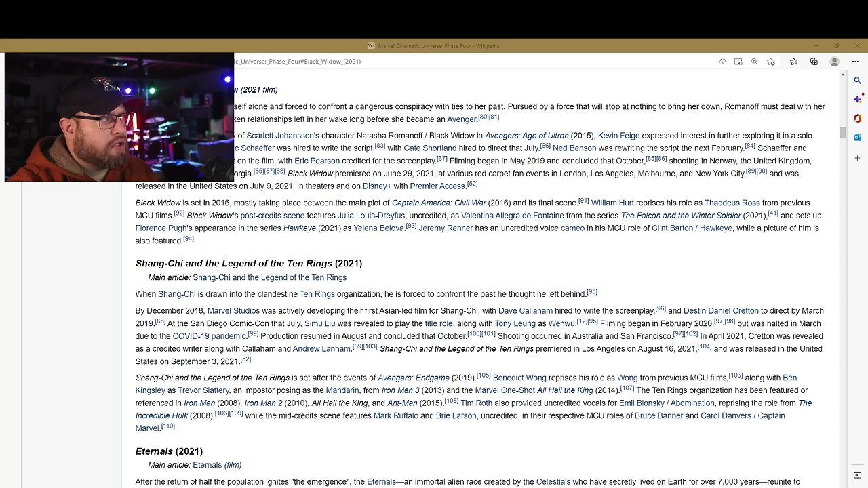Click the Eternals (2021) section heading
This screenshot has height=488, width=868.
coord(169,451)
